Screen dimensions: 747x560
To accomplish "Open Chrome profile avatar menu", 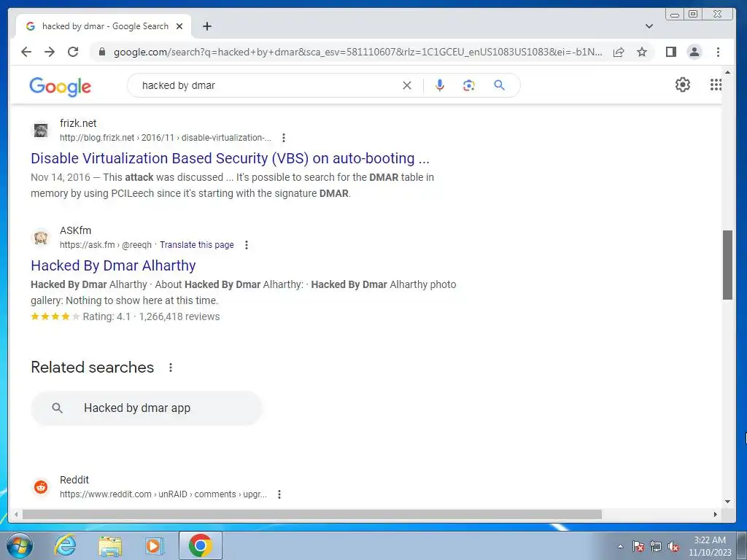I will tap(694, 52).
